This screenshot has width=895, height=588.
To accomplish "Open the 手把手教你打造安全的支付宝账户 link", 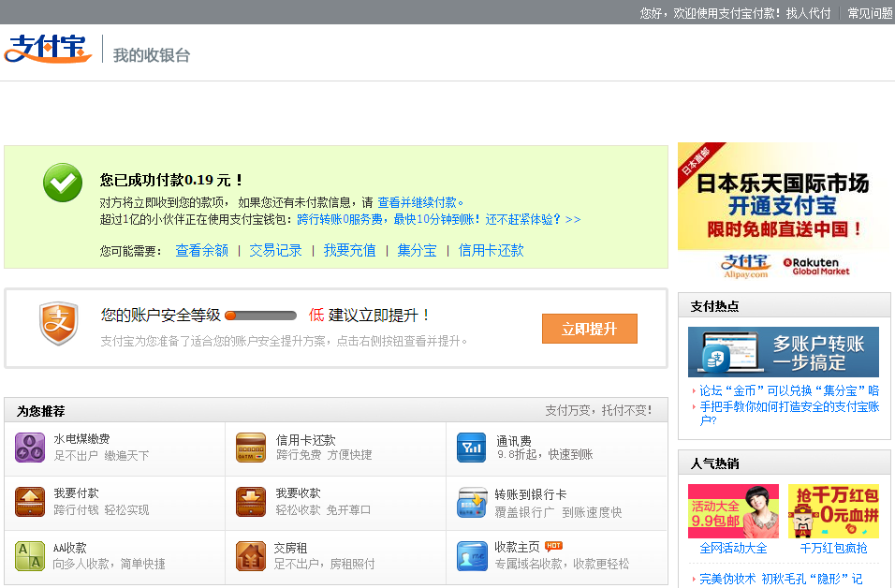I will click(x=789, y=413).
